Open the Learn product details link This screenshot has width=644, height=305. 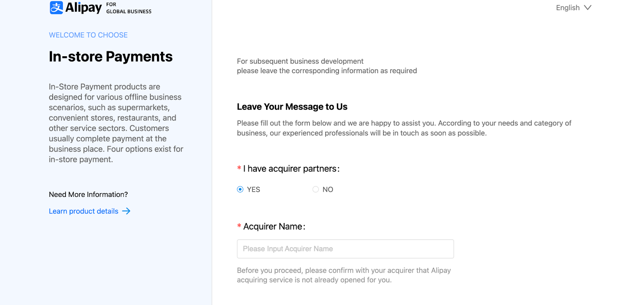coord(84,211)
